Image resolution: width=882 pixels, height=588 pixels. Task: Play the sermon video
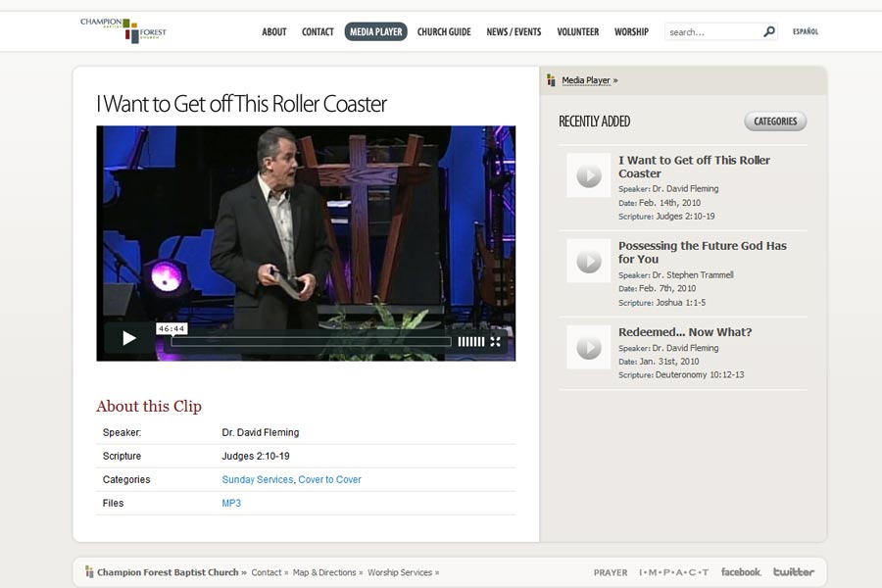tap(129, 338)
